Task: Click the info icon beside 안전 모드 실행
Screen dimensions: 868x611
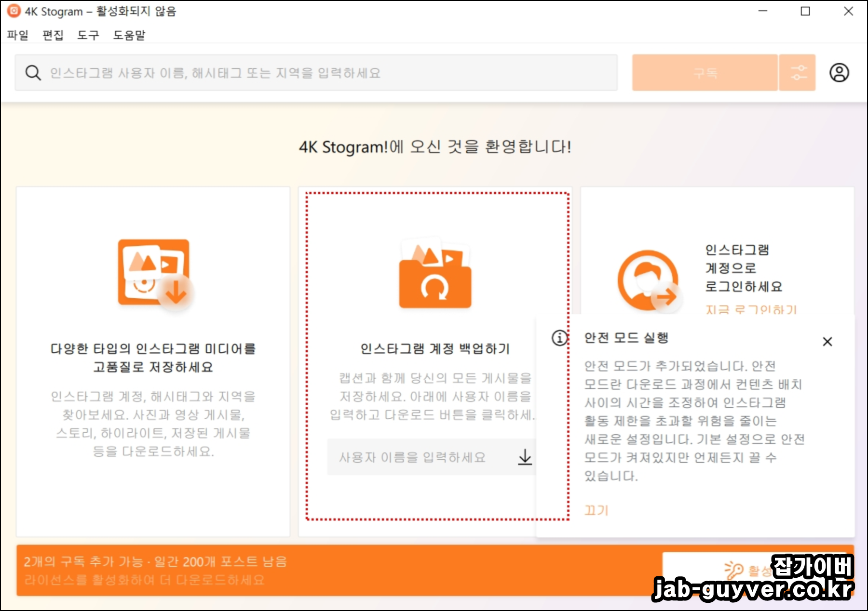Action: tap(559, 338)
